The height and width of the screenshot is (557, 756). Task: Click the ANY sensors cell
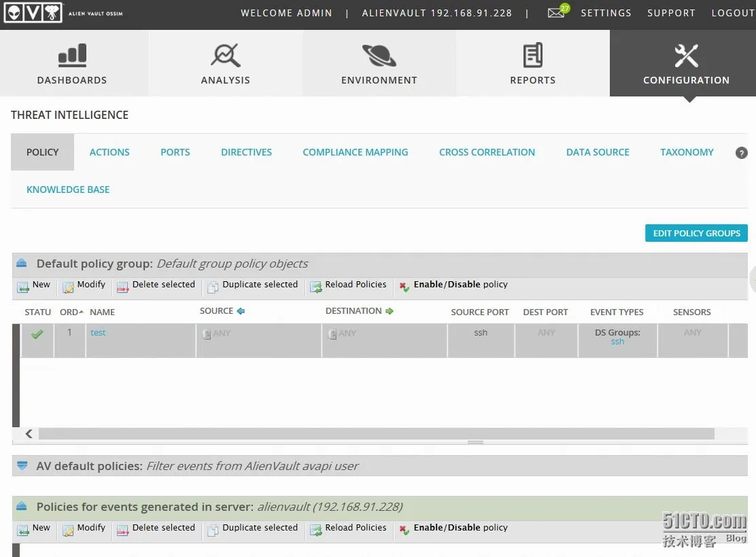pos(692,340)
